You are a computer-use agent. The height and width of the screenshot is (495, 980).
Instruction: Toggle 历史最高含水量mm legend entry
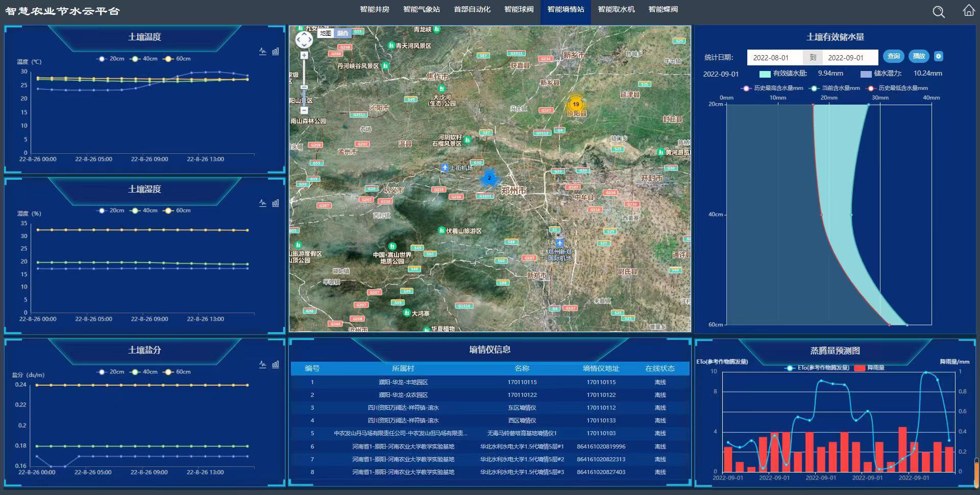click(x=772, y=88)
